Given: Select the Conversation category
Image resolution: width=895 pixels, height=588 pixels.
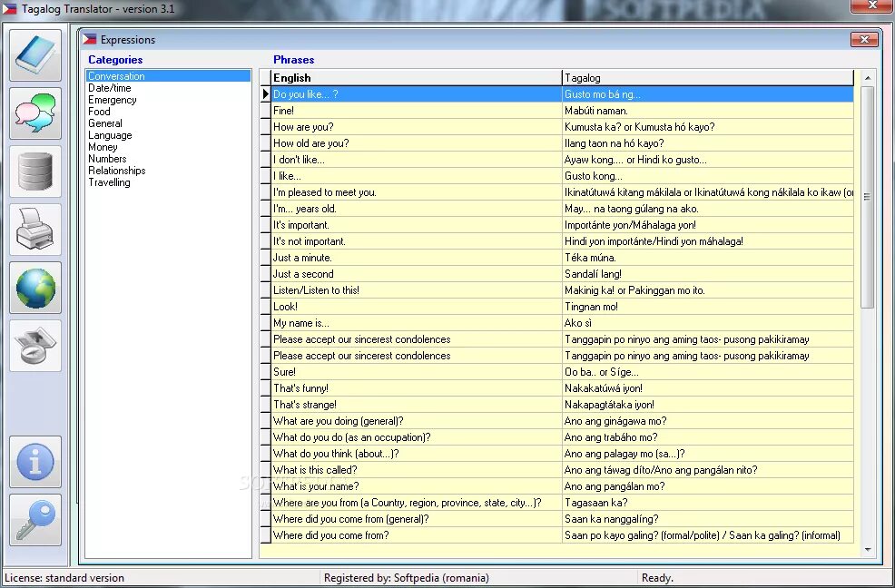Looking at the screenshot, I should [168, 76].
